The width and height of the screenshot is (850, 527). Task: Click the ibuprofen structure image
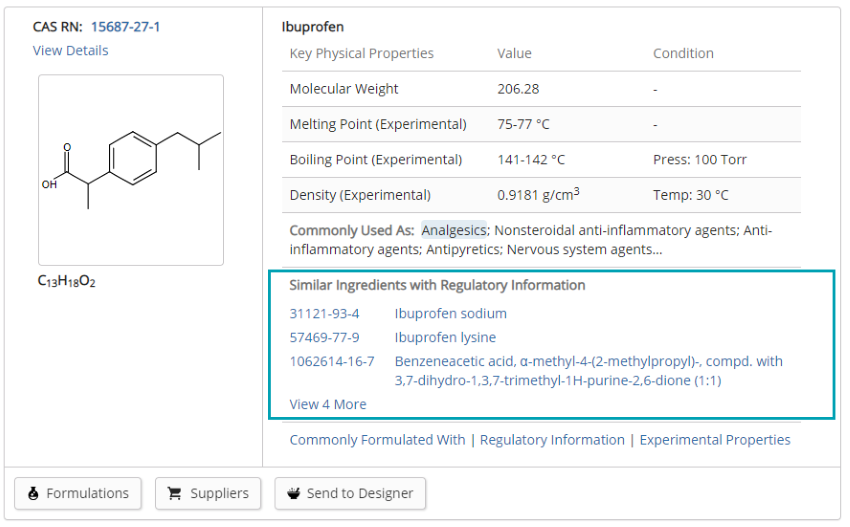coord(131,170)
